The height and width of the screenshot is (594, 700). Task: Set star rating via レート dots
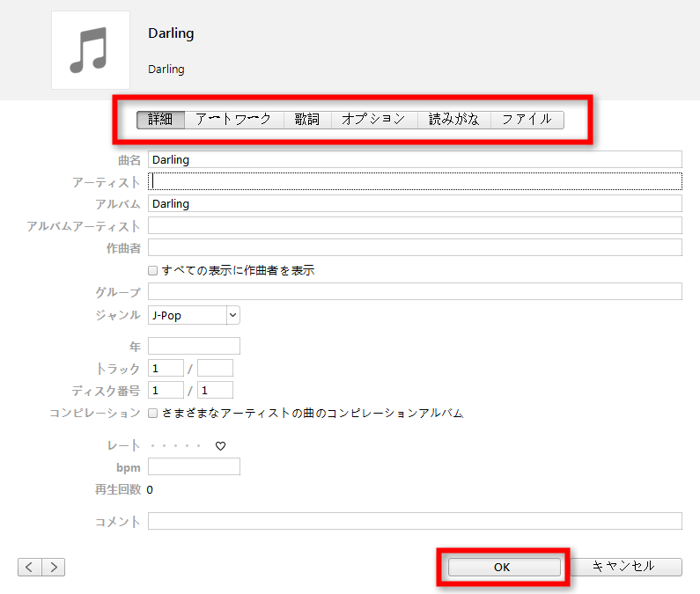tap(175, 446)
